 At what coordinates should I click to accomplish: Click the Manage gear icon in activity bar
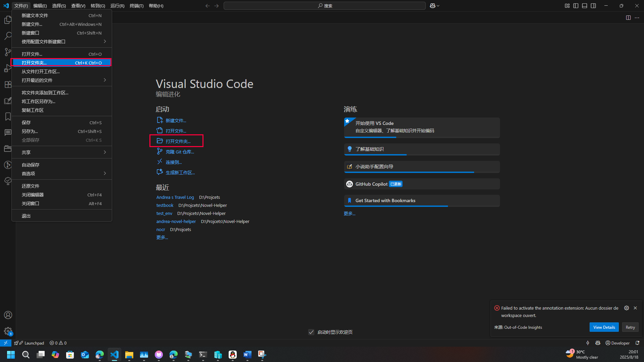(8, 331)
